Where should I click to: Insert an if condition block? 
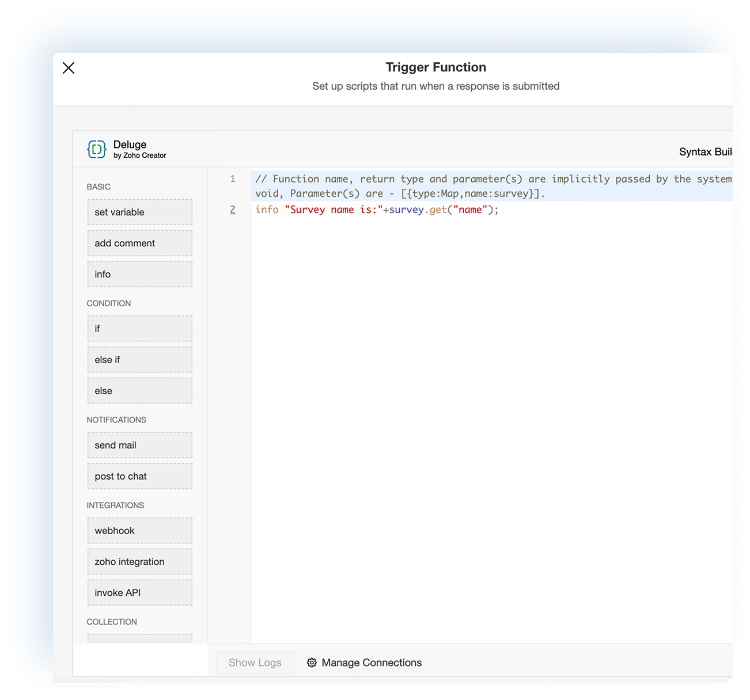coord(139,328)
